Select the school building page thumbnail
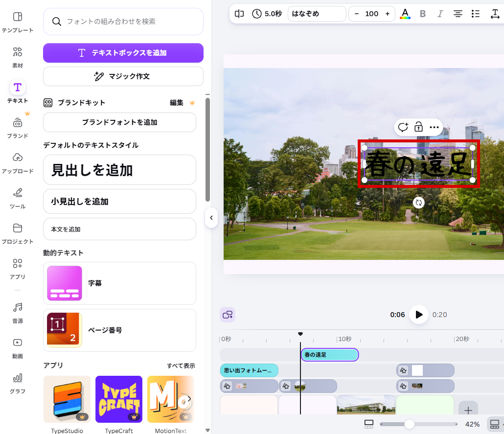The height and width of the screenshot is (434, 504). pos(366,405)
